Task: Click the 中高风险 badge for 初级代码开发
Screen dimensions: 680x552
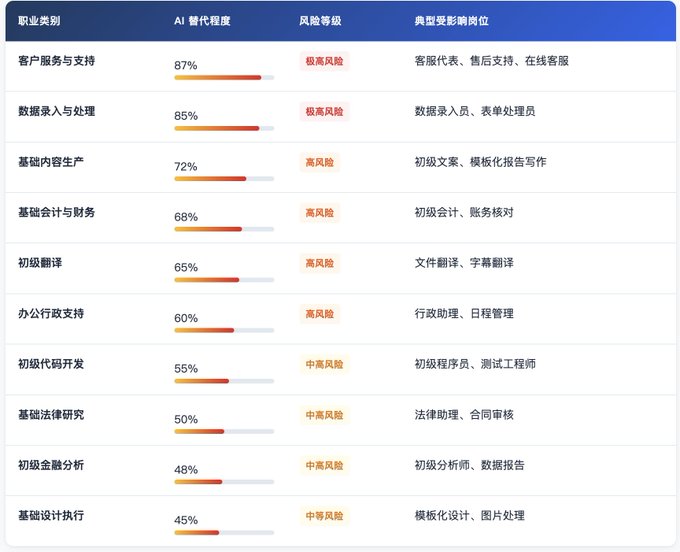Action: tap(324, 364)
